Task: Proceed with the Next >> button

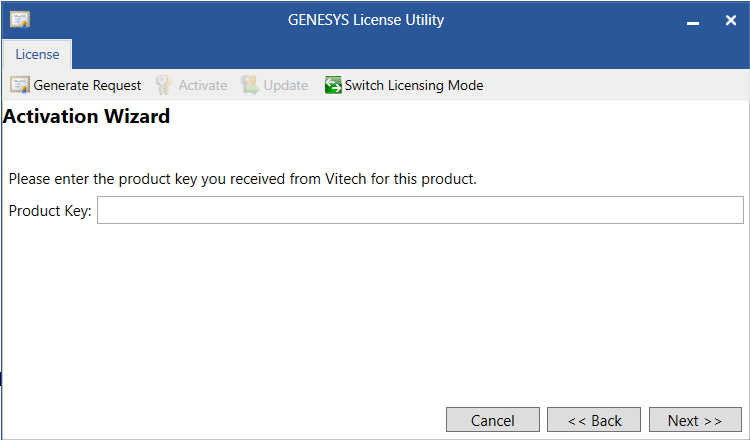Action: coord(695,420)
